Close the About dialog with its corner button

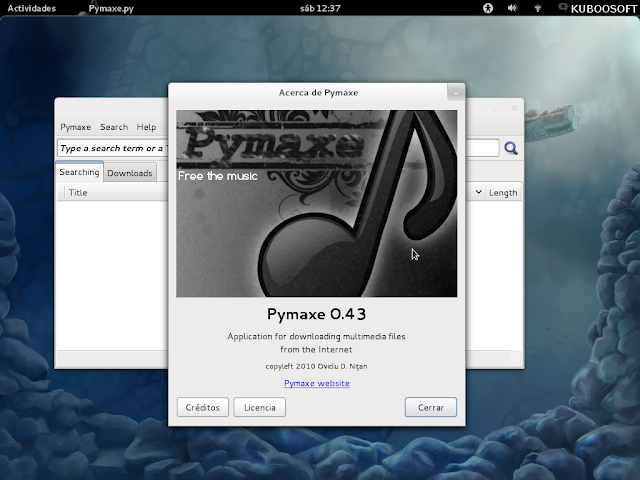click(456, 92)
